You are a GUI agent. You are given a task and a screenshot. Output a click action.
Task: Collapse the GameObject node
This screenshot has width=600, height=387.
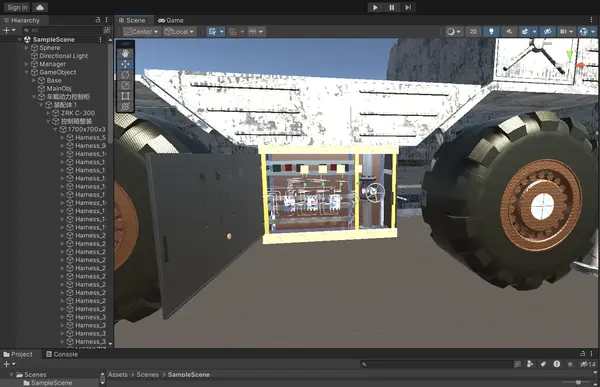(26, 72)
